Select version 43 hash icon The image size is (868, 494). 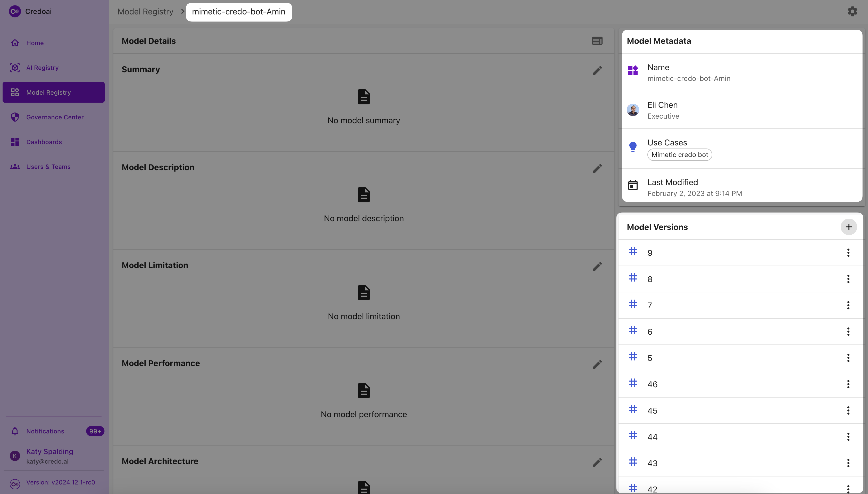pyautogui.click(x=633, y=462)
